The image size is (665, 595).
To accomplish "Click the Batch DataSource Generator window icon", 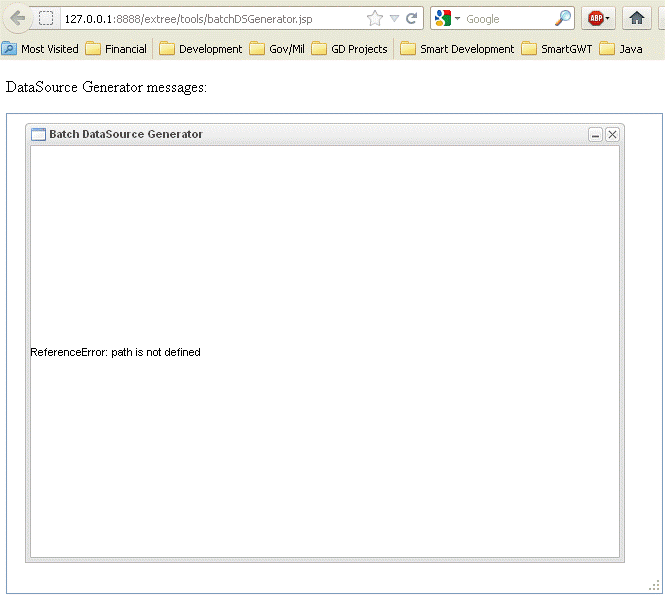I will [x=38, y=135].
